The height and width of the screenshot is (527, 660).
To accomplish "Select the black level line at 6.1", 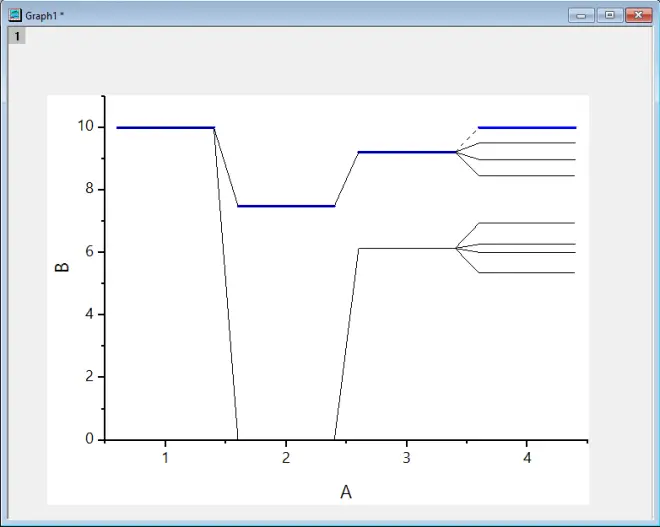I will 407,249.
